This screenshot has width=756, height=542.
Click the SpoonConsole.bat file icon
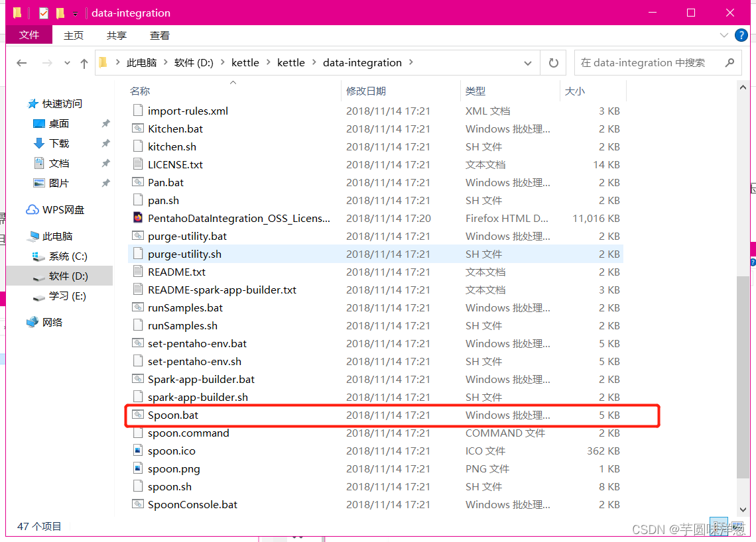[138, 504]
